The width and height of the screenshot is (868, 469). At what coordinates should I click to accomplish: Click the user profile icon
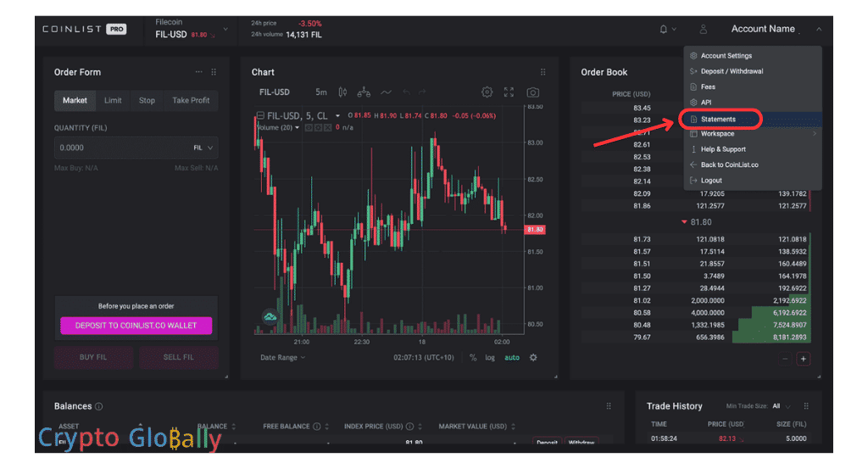(x=703, y=30)
